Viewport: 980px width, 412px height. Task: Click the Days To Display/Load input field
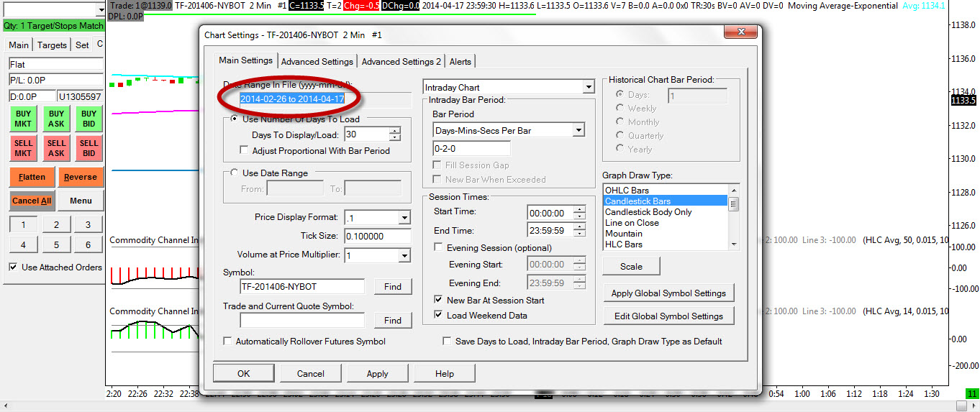[x=367, y=134]
